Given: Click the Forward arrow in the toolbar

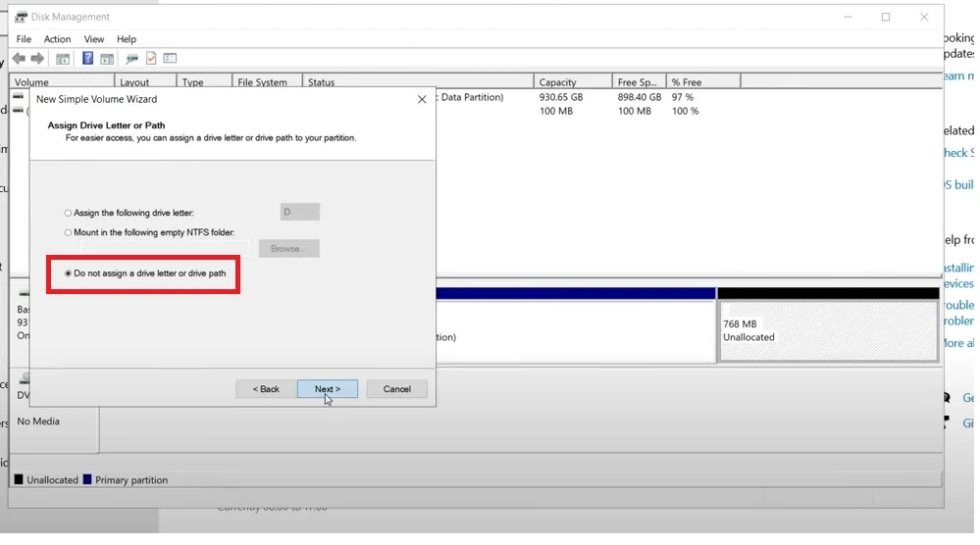Looking at the screenshot, I should [x=37, y=59].
